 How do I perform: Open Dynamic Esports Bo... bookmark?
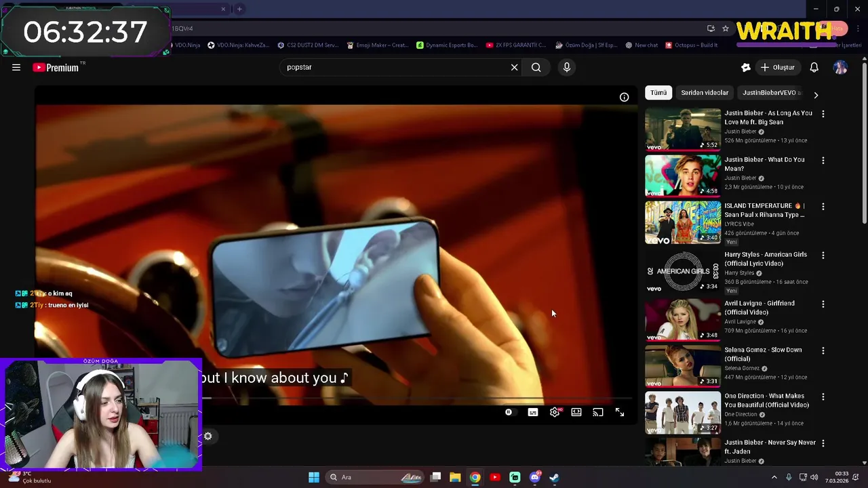click(447, 45)
